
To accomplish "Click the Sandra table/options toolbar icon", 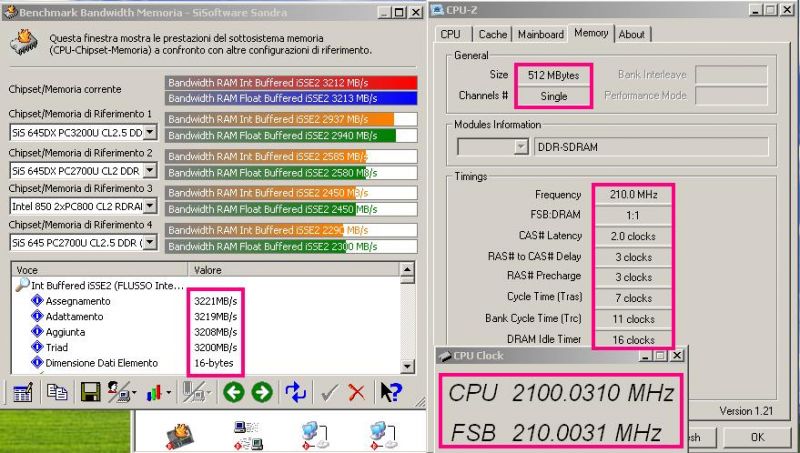I will [x=22, y=392].
